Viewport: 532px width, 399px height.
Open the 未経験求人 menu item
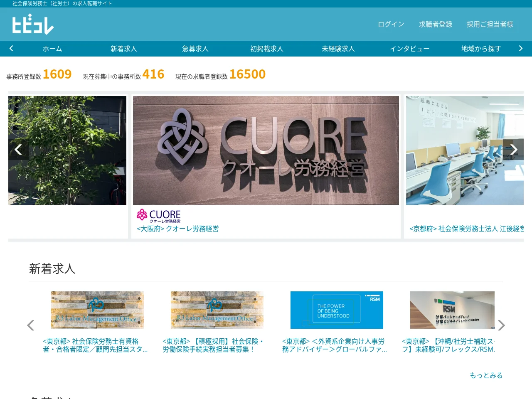338,49
